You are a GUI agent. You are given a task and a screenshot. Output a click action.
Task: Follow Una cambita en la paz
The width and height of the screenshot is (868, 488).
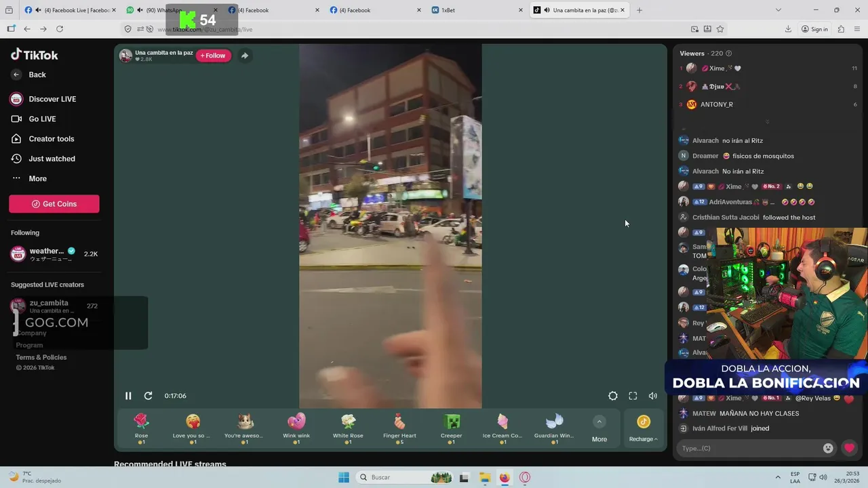pyautogui.click(x=214, y=56)
